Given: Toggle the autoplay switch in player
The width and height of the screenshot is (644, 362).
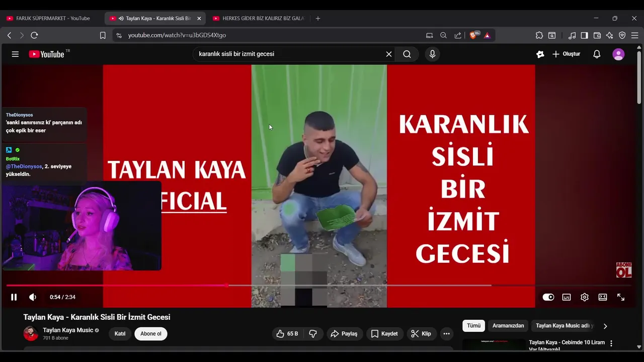Looking at the screenshot, I should pyautogui.click(x=548, y=297).
